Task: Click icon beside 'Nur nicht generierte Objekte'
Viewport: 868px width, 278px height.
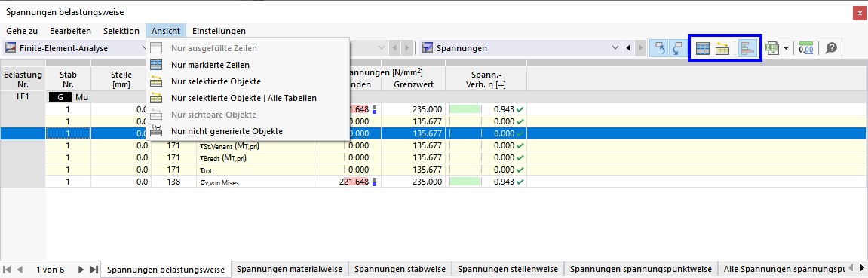Action: [157, 131]
